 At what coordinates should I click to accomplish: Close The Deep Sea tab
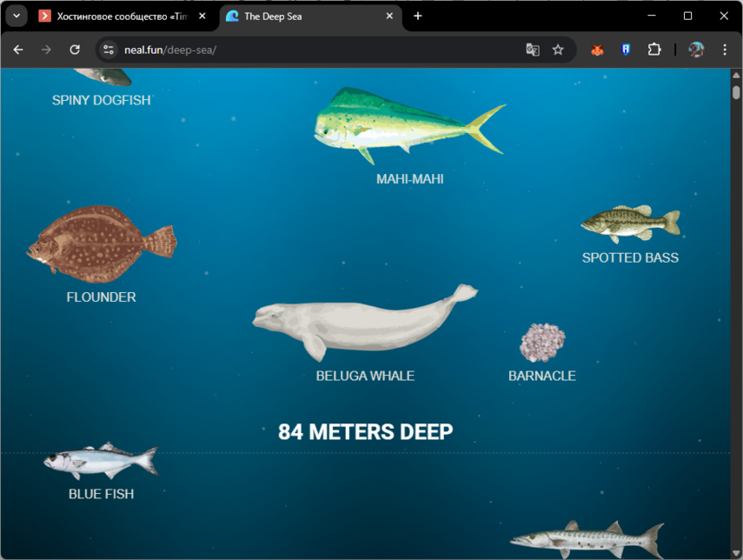coord(389,16)
